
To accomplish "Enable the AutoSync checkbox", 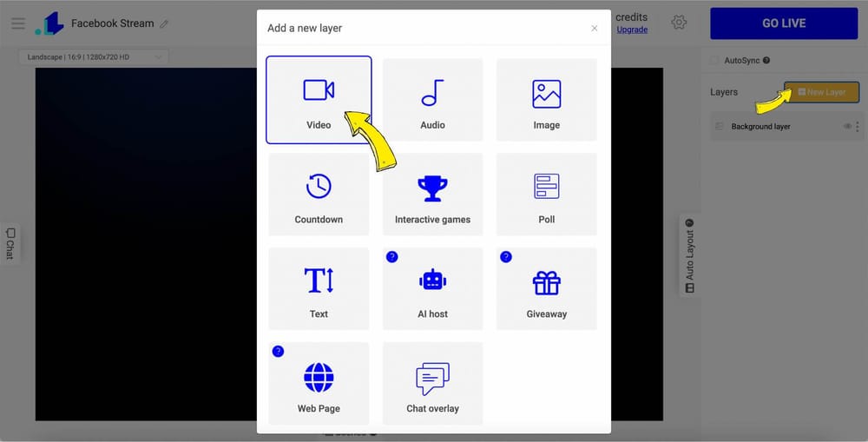I will (714, 61).
